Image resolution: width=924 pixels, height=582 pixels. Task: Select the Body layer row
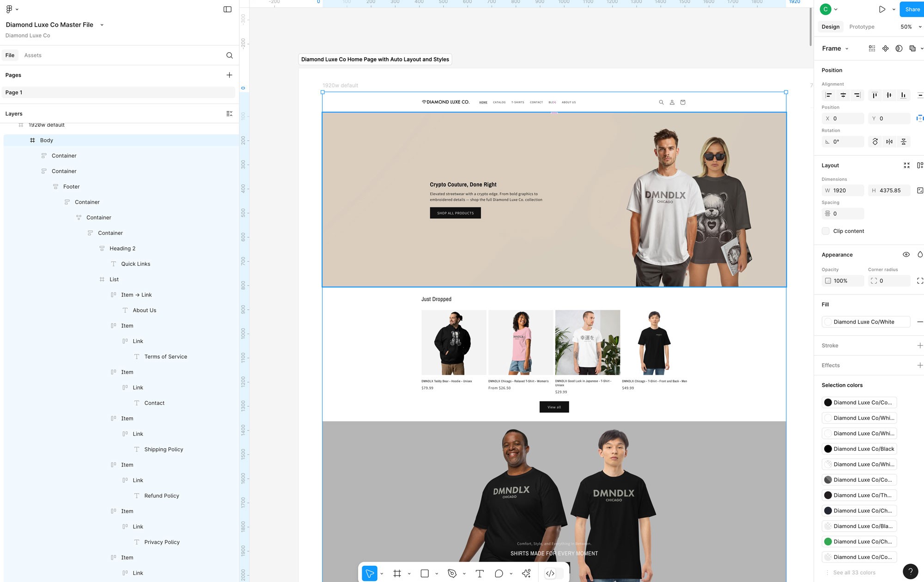coord(121,141)
